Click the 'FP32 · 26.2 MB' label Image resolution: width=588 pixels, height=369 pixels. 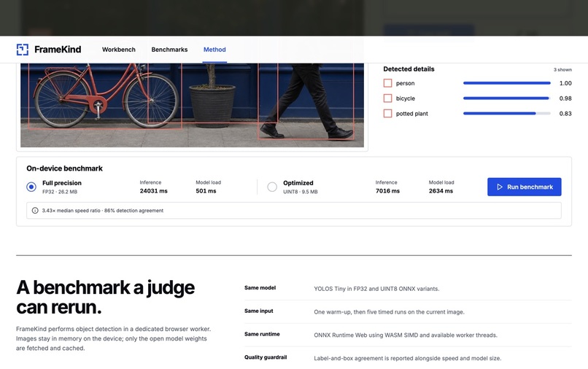pos(60,192)
